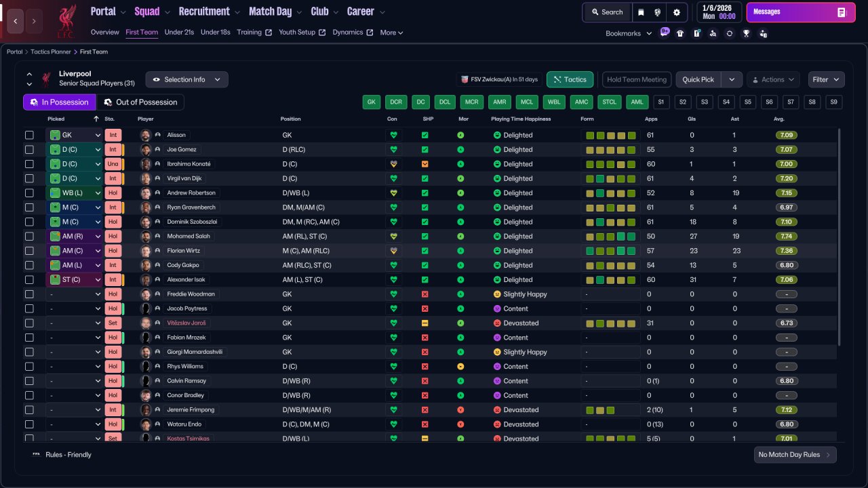Click the Set status badge for Vítězslav Jaroš
This screenshot has width=868, height=488.
coord(113,323)
